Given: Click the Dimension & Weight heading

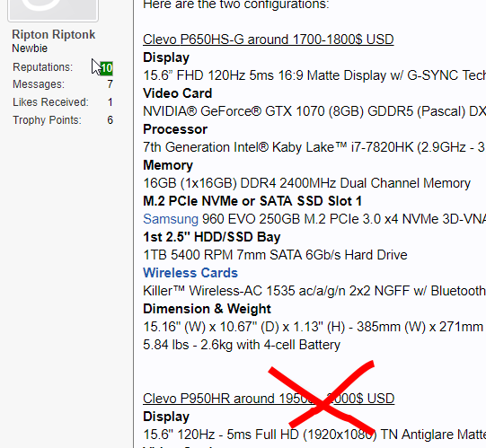Looking at the screenshot, I should (x=207, y=309).
